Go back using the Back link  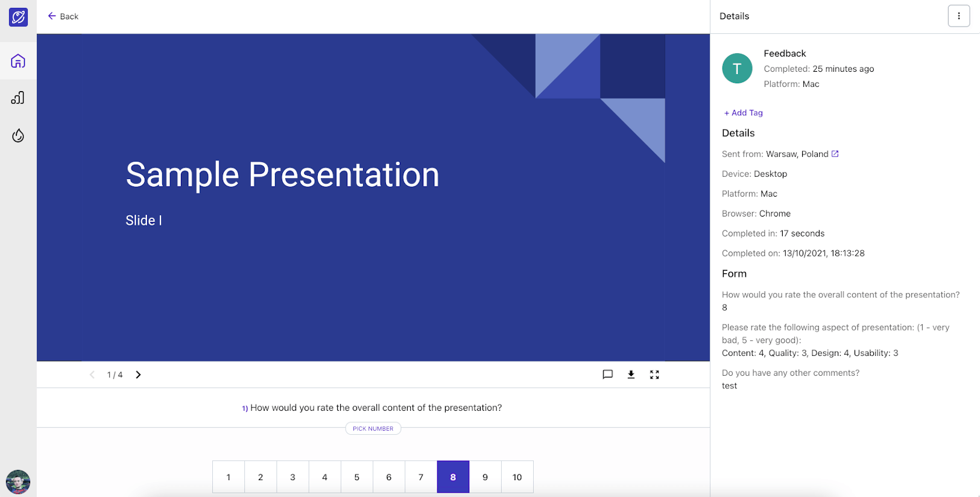pyautogui.click(x=63, y=16)
